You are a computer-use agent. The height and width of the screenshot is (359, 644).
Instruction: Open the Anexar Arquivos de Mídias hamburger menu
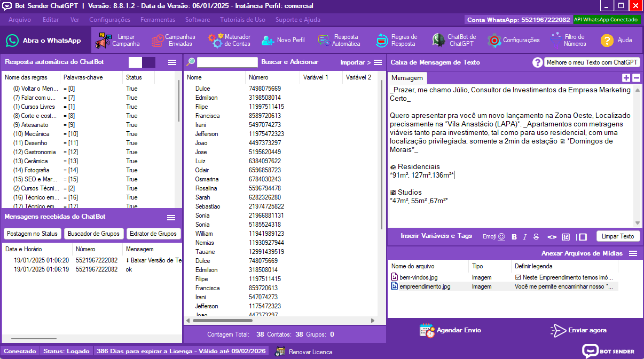pos(633,253)
